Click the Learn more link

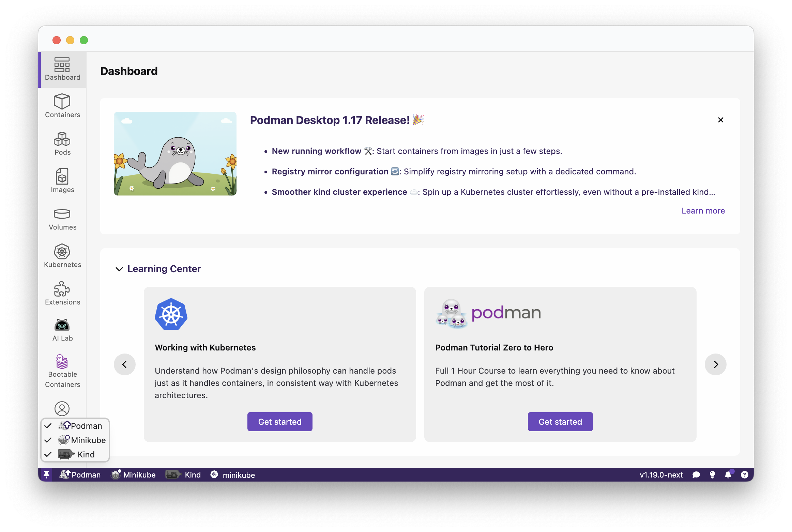pyautogui.click(x=703, y=211)
